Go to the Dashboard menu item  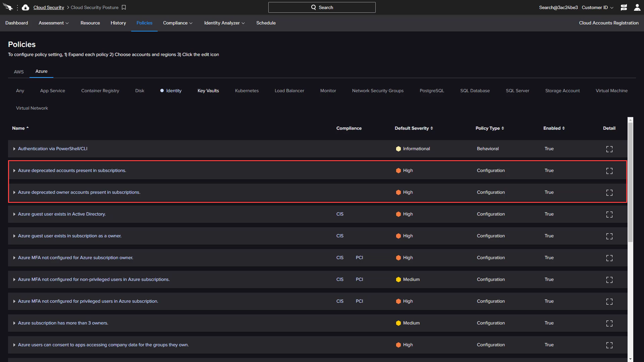17,23
